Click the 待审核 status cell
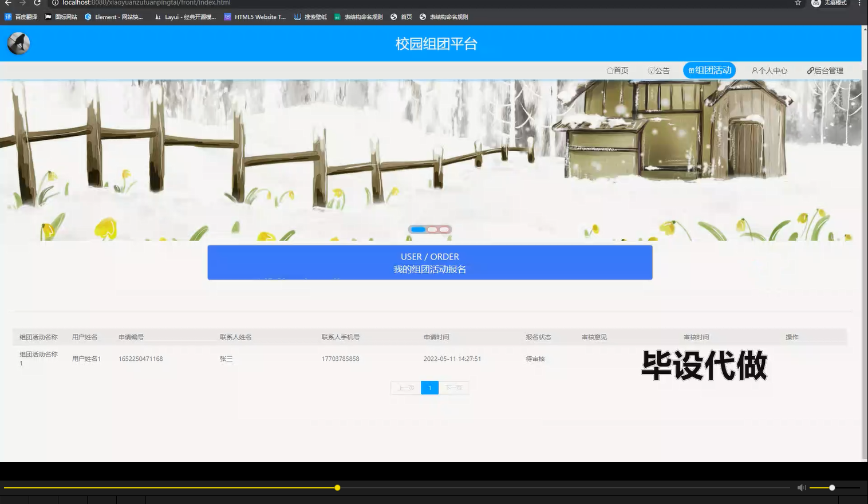 (x=535, y=359)
